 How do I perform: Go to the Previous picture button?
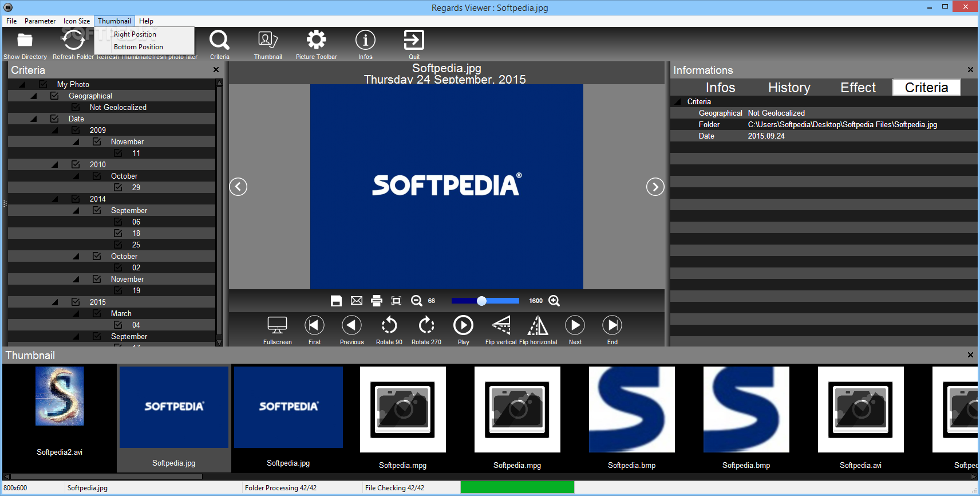(x=351, y=325)
